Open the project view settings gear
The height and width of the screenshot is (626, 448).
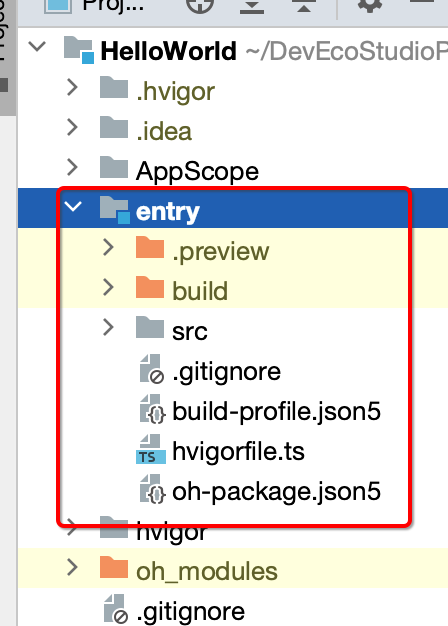(x=369, y=5)
